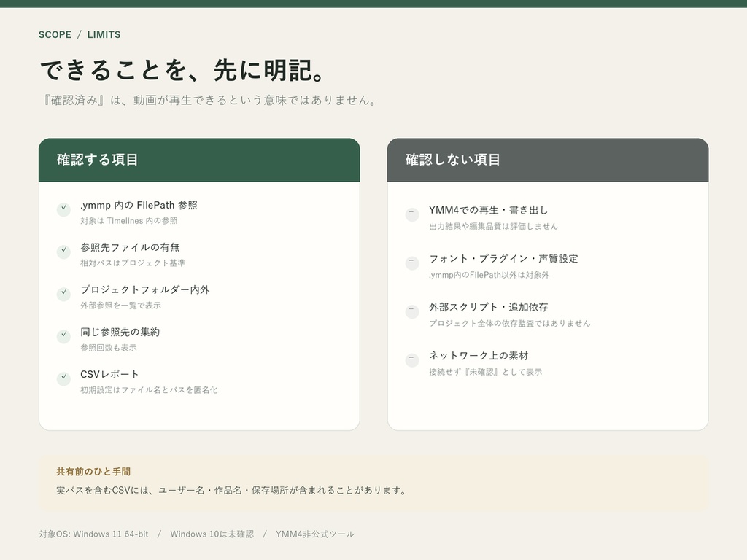Click the 'ネットワーク上の素材' item title
The height and width of the screenshot is (560, 747).
479,356
